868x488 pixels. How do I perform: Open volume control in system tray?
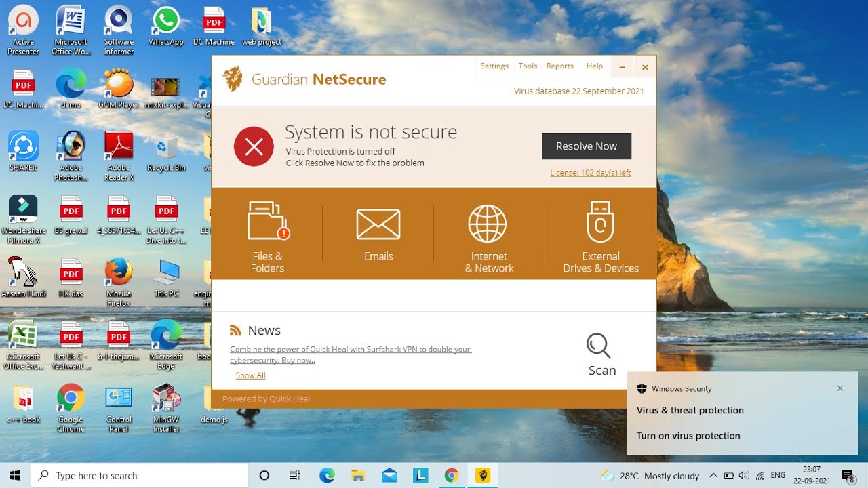click(x=744, y=475)
